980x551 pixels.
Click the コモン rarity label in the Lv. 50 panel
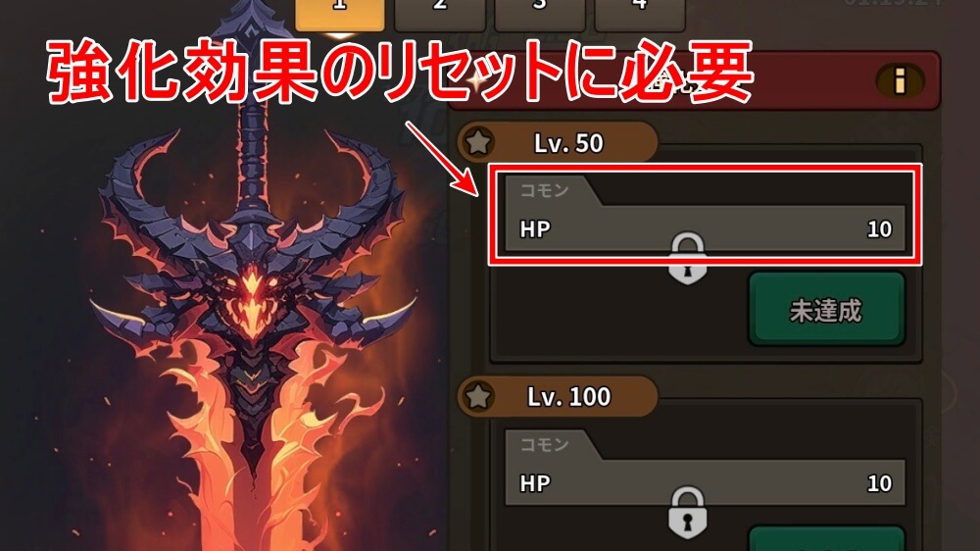[544, 189]
